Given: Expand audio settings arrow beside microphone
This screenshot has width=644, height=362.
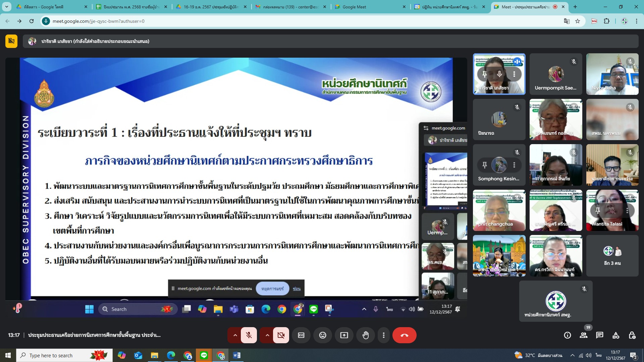Looking at the screenshot, I should [235, 335].
